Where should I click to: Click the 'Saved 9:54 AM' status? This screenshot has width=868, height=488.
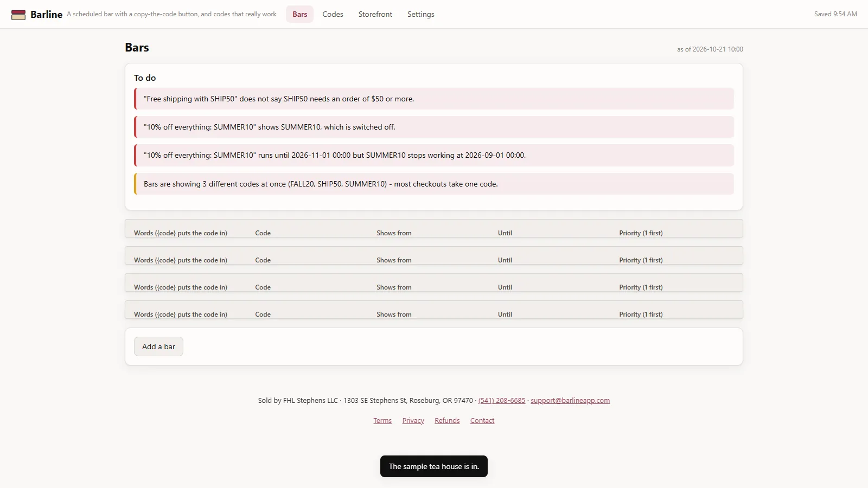click(x=835, y=14)
